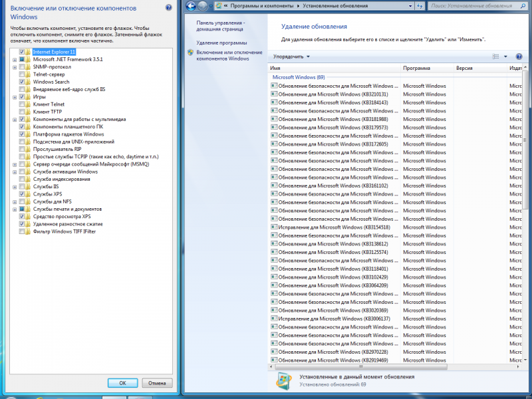Click the address bar location icon
The image size is (532, 399).
pos(219,6)
